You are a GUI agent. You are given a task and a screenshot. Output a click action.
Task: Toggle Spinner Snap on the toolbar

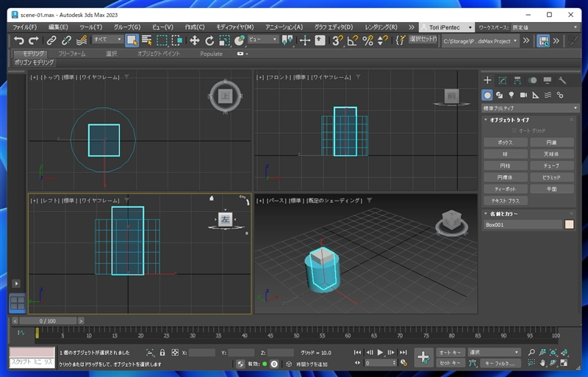point(382,40)
